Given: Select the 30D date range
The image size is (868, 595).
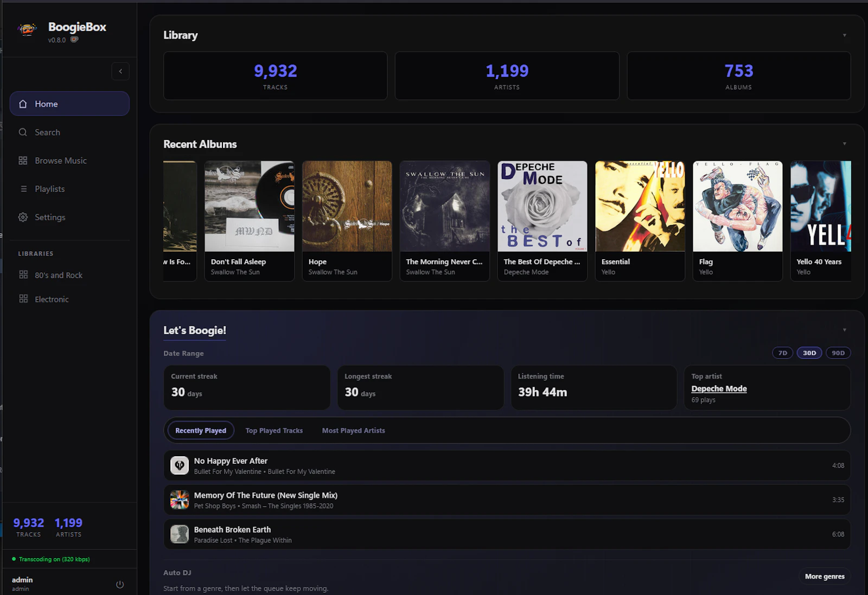Looking at the screenshot, I should [809, 353].
